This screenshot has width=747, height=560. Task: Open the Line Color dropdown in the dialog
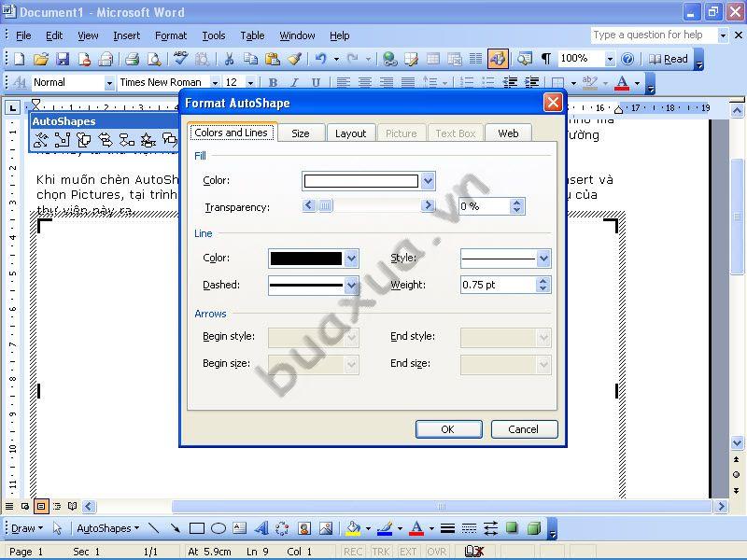(351, 259)
